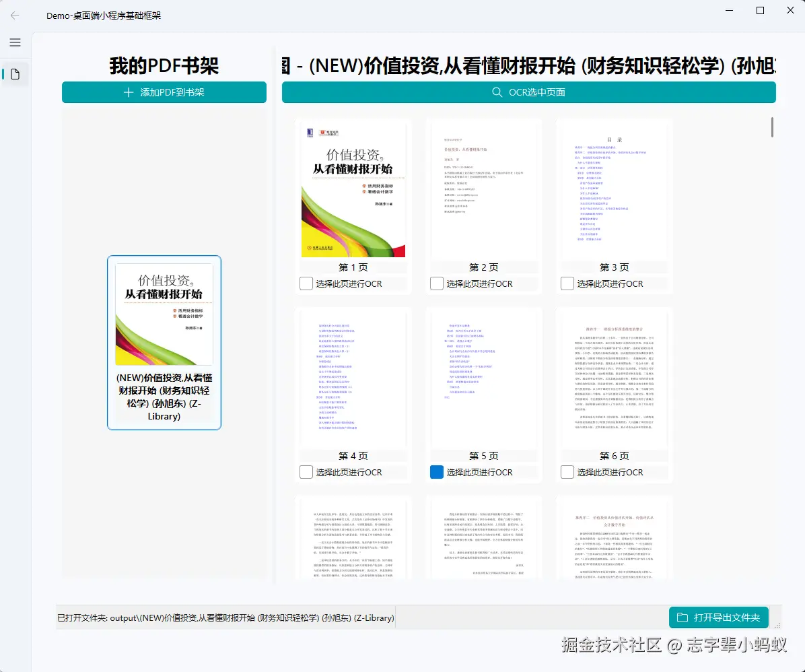This screenshot has width=805, height=672.
Task: Click the 第 5 页 label
Action: pyautogui.click(x=484, y=456)
